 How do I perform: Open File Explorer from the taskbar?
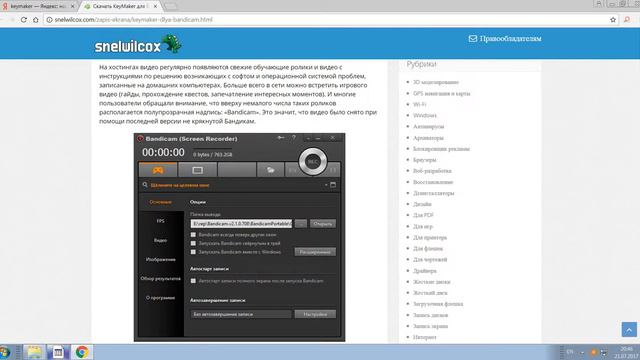(34, 352)
